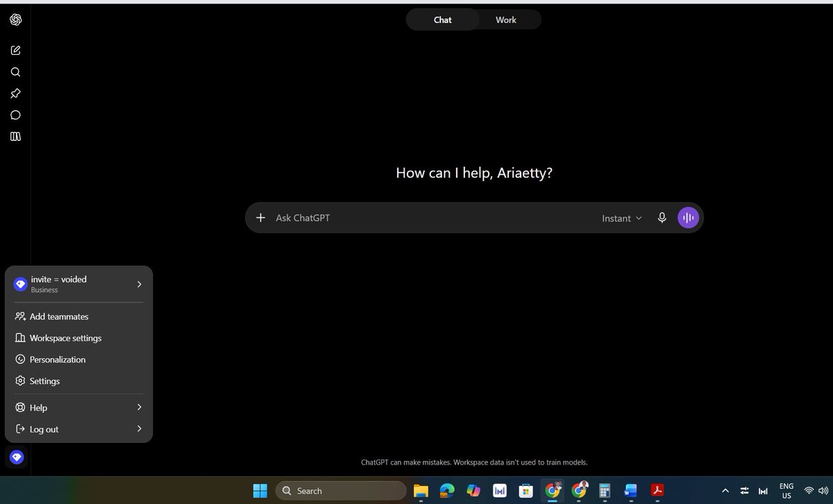Open the chat bubble icon in sidebar
The height and width of the screenshot is (504, 833).
pos(15,115)
